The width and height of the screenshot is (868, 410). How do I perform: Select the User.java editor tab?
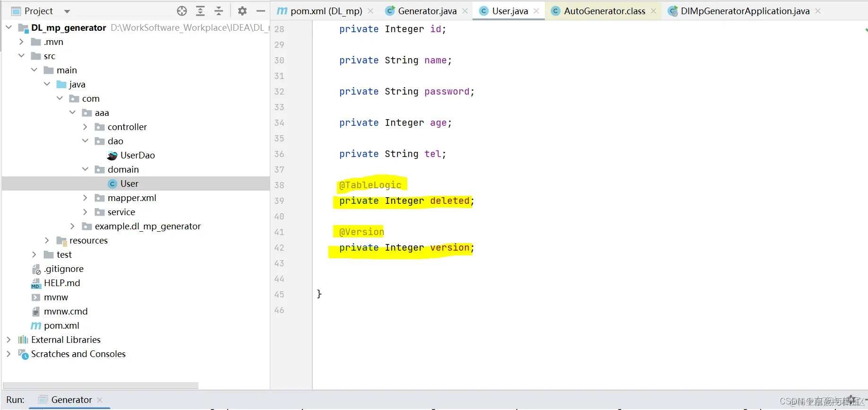pos(510,11)
